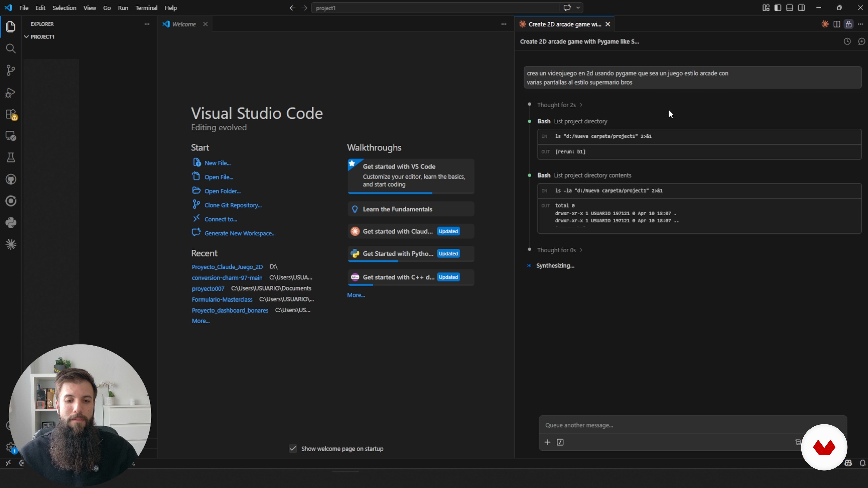Click Copilot status icon in status bar
Viewport: 868px width, 488px height.
coord(848,463)
